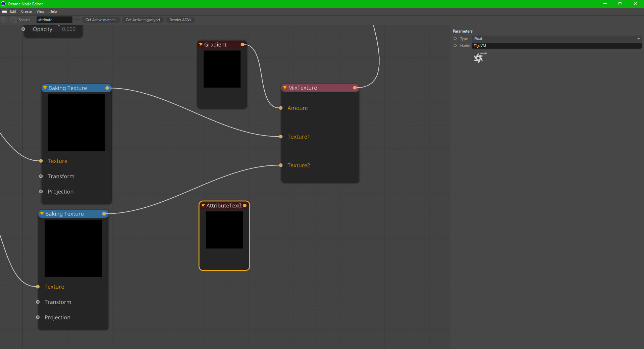Collapse the MixTexture node triangle

285,88
